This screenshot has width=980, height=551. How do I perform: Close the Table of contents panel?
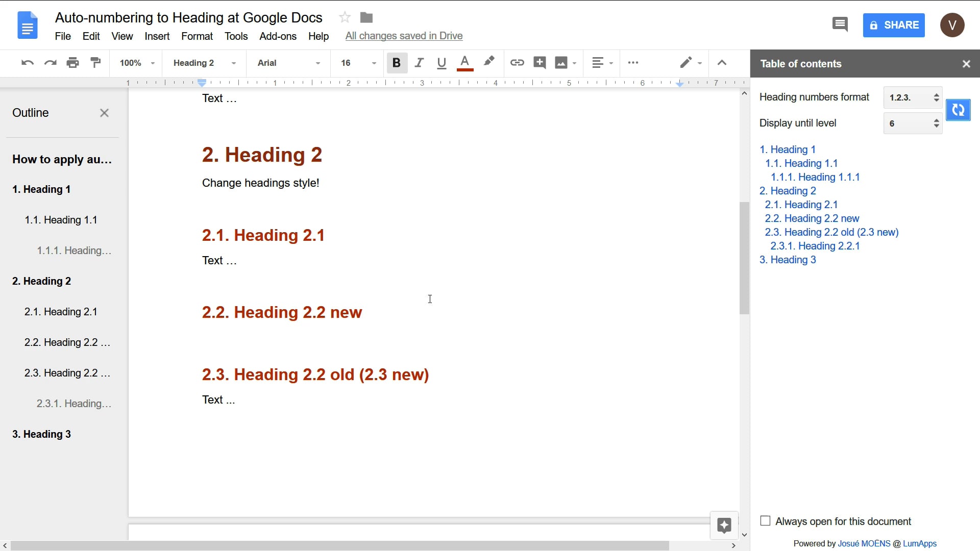click(967, 63)
